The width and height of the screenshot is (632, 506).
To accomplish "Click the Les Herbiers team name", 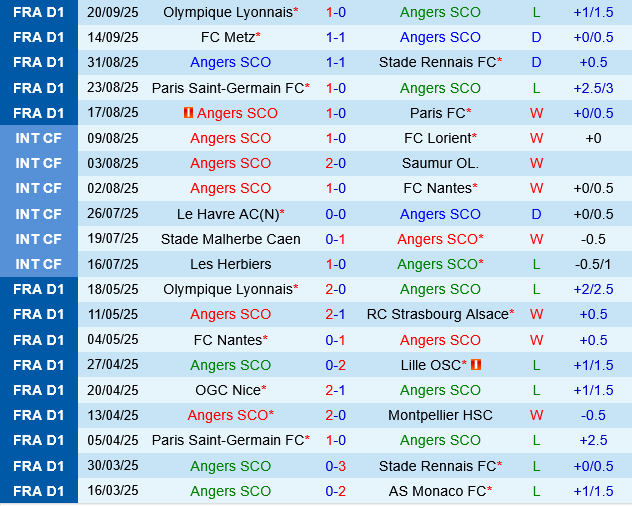I will [230, 264].
